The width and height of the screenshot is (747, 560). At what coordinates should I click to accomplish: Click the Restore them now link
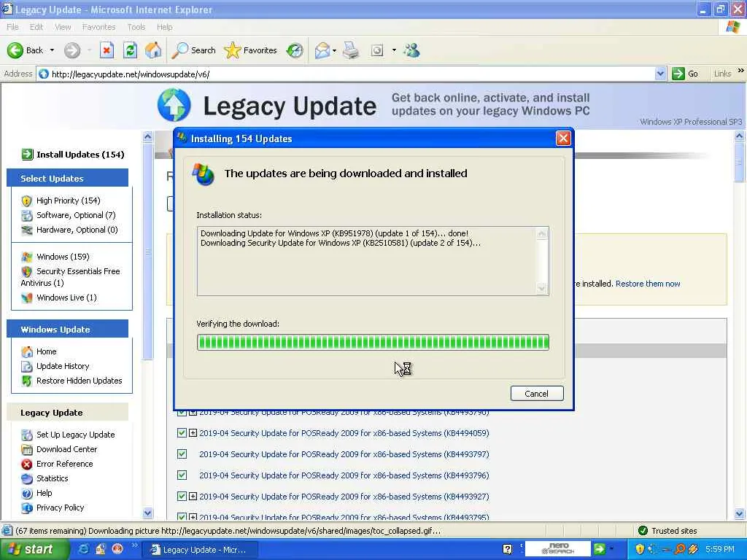(x=648, y=284)
